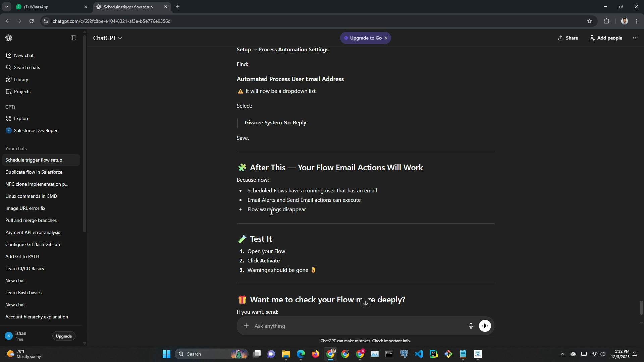
Task: Expand hidden system tray icons chevron
Action: coord(562,354)
